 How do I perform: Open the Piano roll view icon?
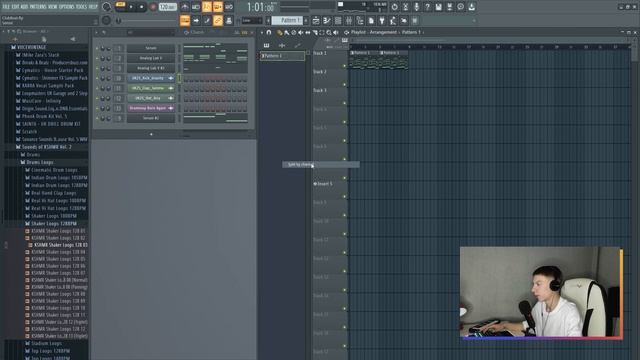327,20
